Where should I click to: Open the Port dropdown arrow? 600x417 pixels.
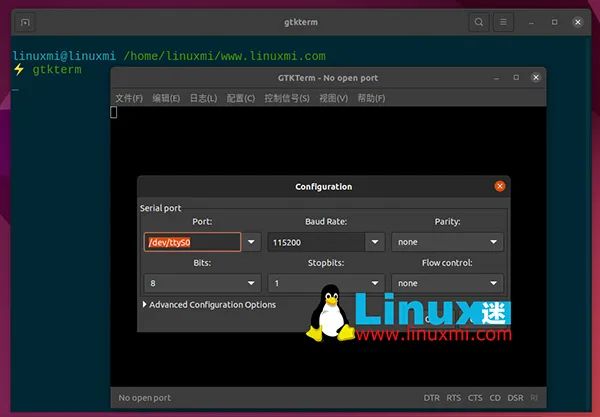click(x=251, y=242)
